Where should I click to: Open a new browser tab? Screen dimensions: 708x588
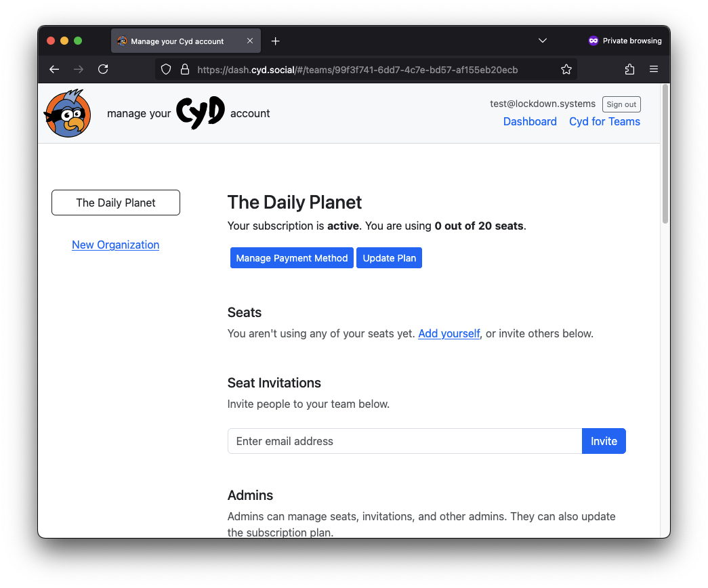275,41
